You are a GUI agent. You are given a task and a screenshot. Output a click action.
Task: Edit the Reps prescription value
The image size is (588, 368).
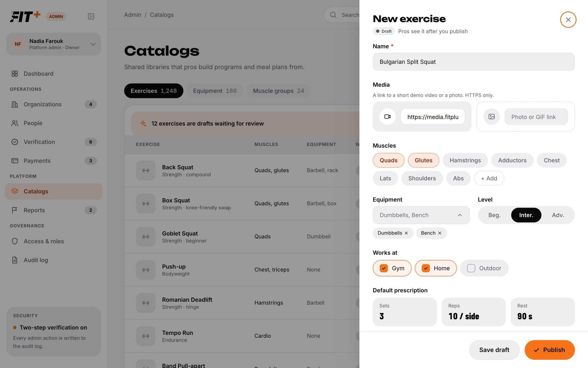pos(473,312)
